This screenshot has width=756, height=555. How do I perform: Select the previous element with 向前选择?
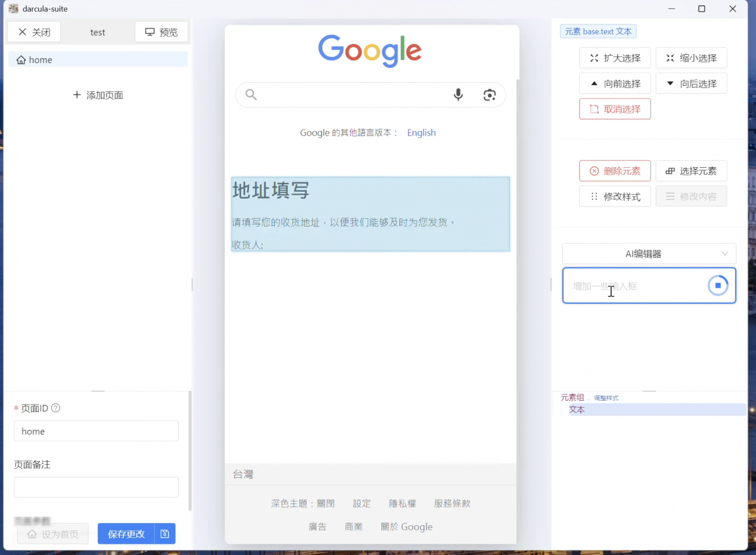click(x=615, y=84)
